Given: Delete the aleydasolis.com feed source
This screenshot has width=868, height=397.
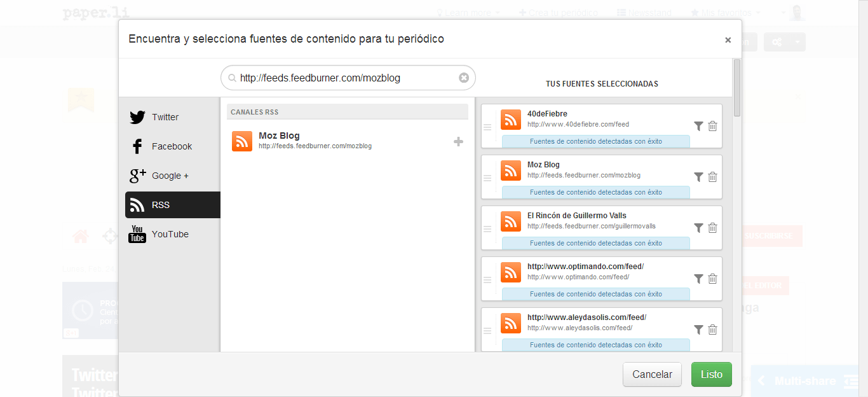Looking at the screenshot, I should coord(712,330).
